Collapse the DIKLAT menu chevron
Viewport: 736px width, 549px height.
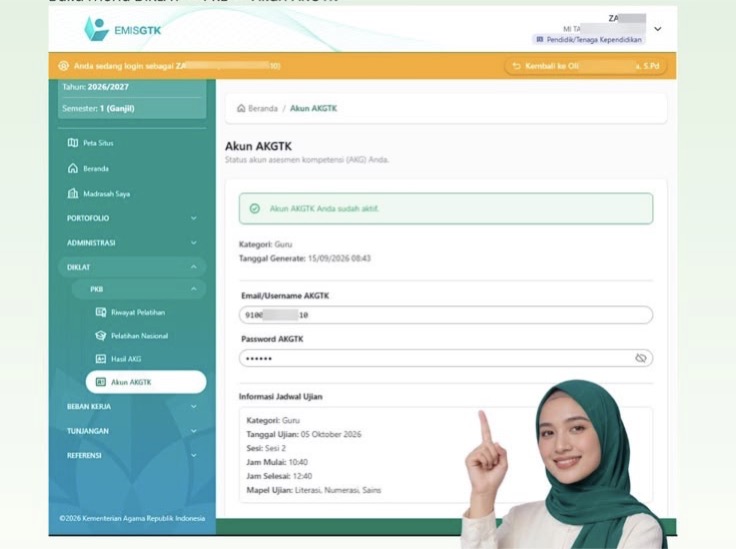click(194, 267)
